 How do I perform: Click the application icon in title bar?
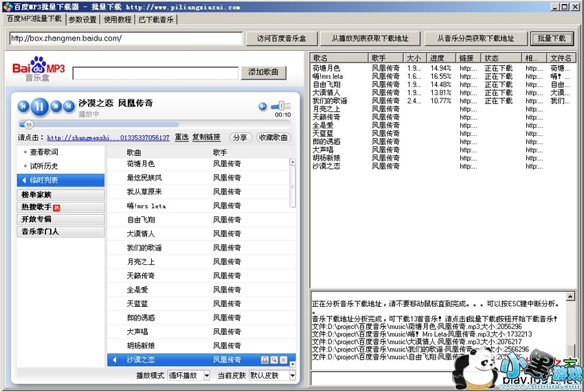(7, 6)
